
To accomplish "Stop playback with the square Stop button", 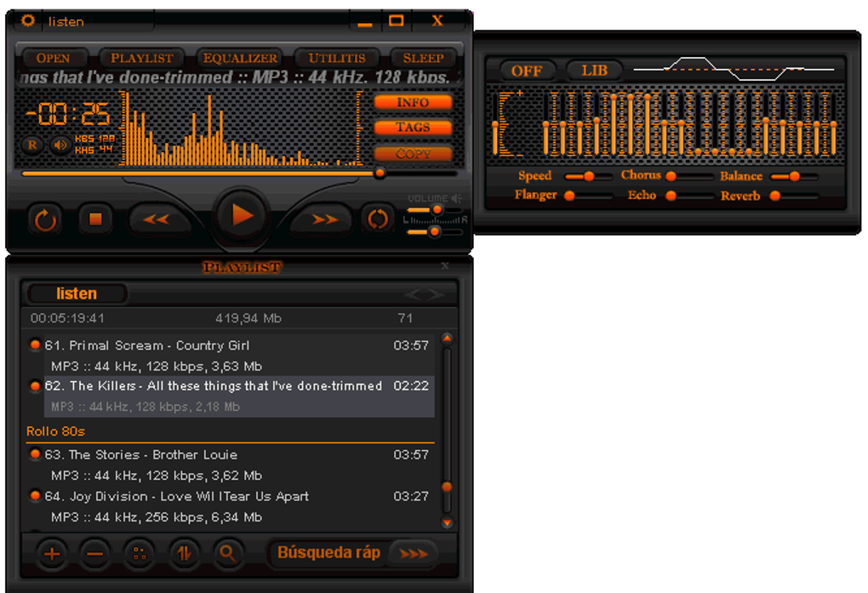I will pos(95,220).
